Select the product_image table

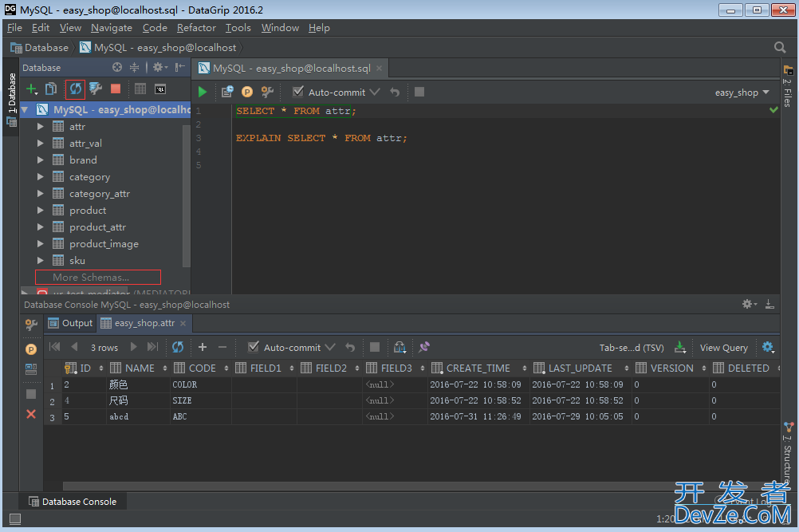click(x=104, y=244)
